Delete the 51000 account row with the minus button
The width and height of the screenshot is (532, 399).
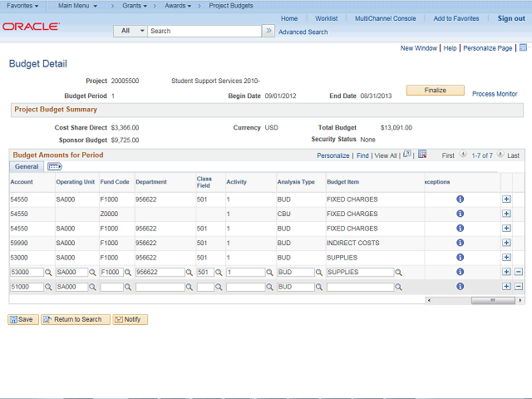[x=519, y=287]
